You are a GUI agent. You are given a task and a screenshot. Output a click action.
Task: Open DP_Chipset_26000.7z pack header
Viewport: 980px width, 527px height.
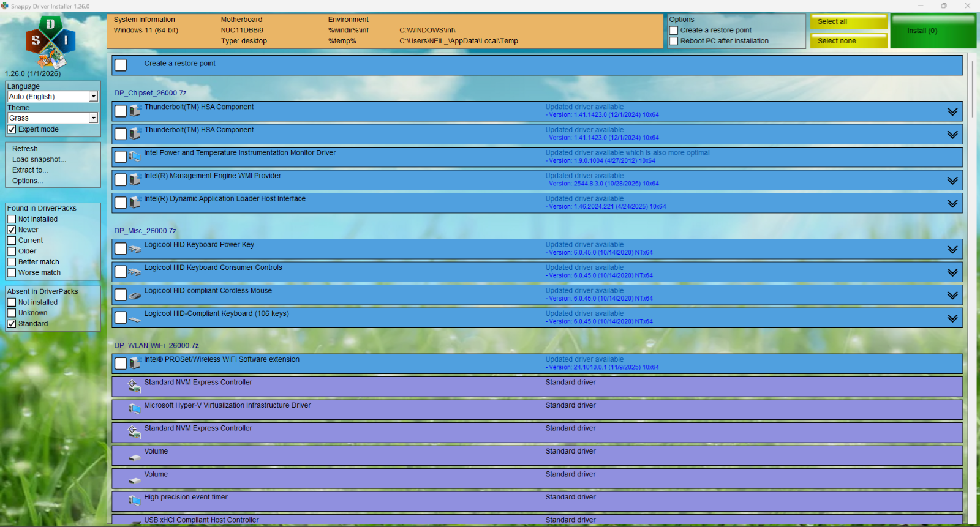pos(150,93)
